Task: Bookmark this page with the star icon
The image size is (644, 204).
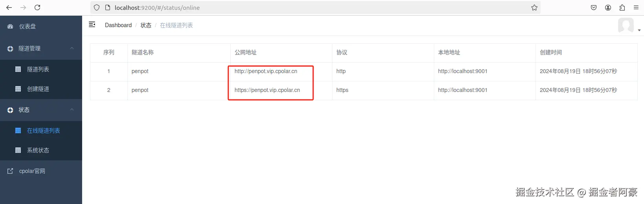Action: [x=534, y=7]
